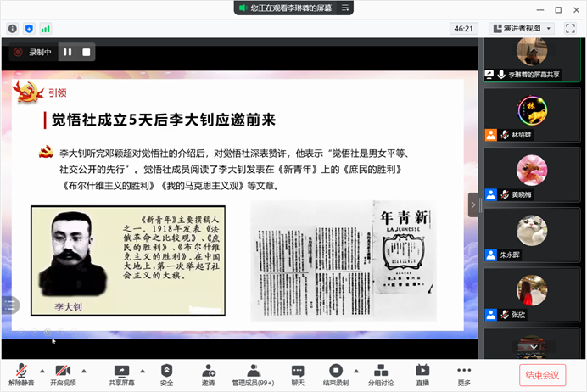
Task: Stop recording via square icon in 录制中 bar
Action: click(x=87, y=52)
